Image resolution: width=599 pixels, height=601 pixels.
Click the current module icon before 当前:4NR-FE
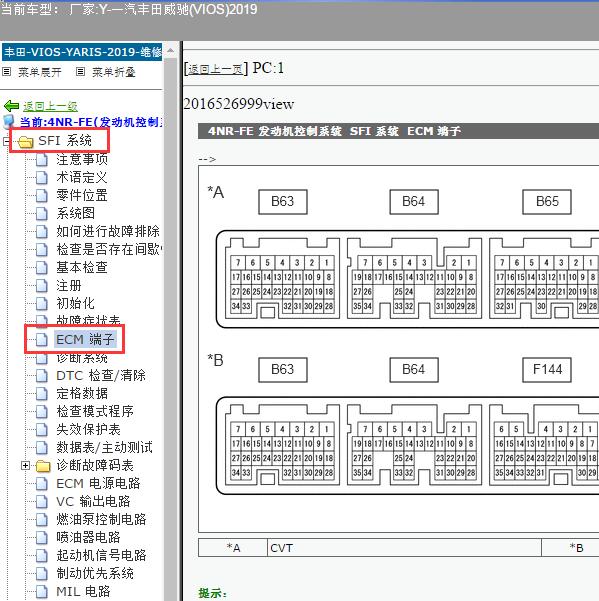(9, 122)
